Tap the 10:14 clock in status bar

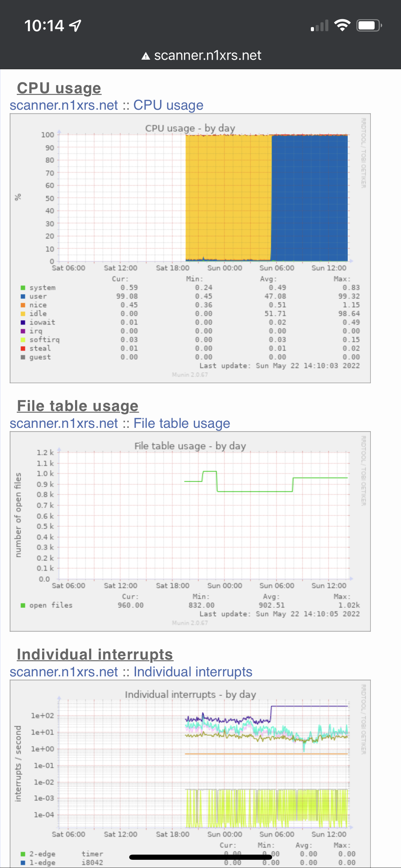coord(44,26)
